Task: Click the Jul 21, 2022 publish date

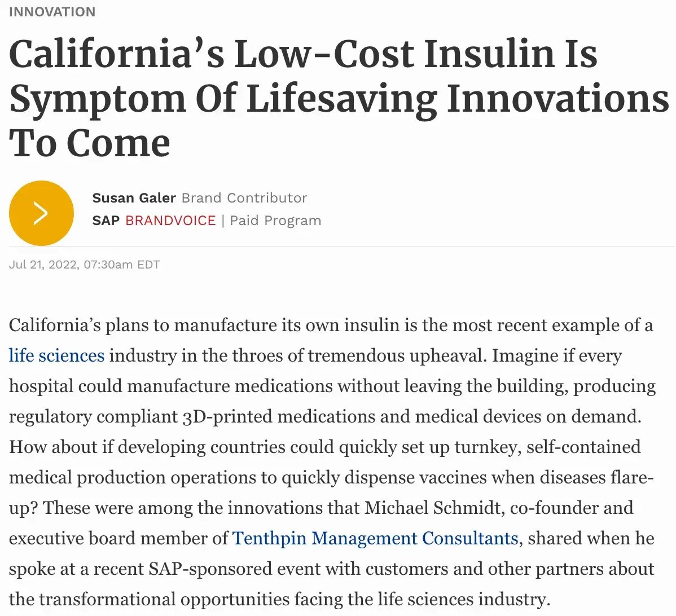Action: (43, 265)
